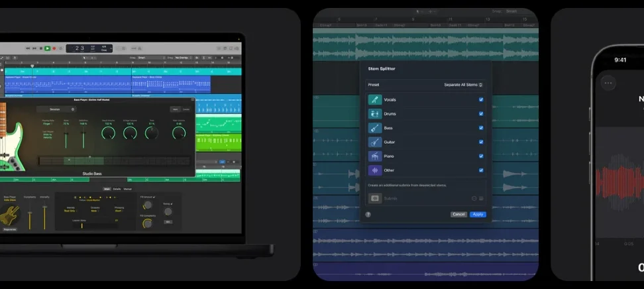Viewport: 644px width, 289px height.
Task: Uncheck the Piano stem checkbox
Action: pyautogui.click(x=481, y=156)
